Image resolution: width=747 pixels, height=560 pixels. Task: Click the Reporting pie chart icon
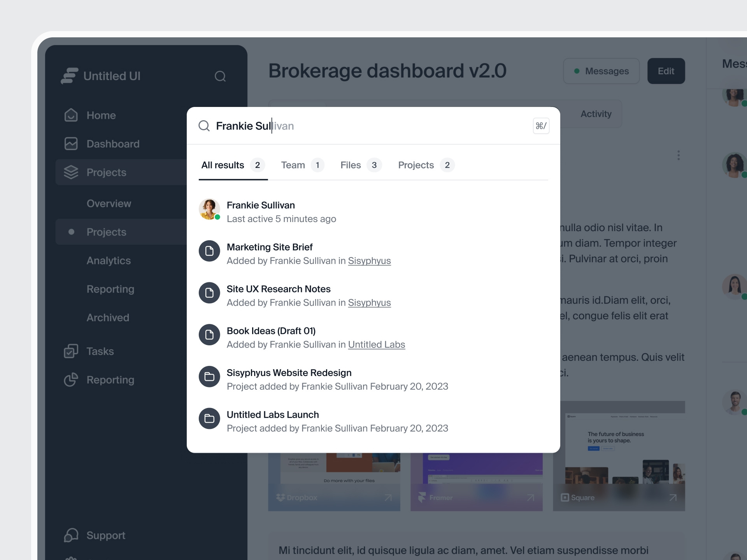71,380
